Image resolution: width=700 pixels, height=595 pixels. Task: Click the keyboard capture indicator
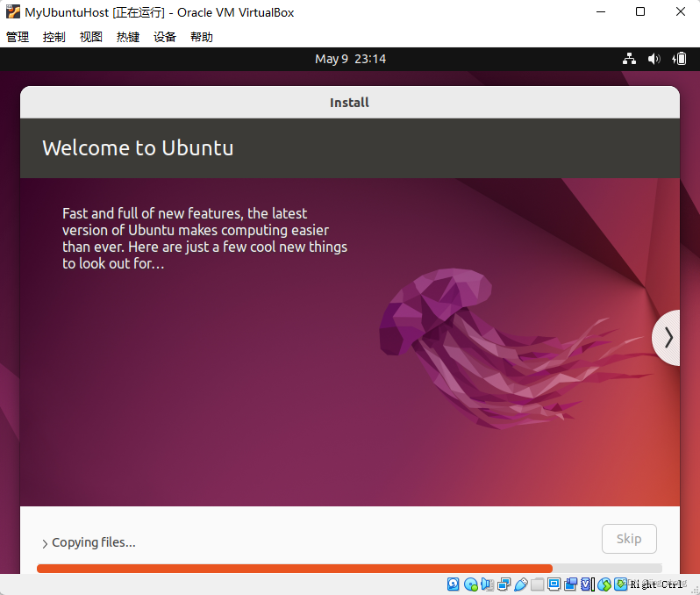pos(621,584)
